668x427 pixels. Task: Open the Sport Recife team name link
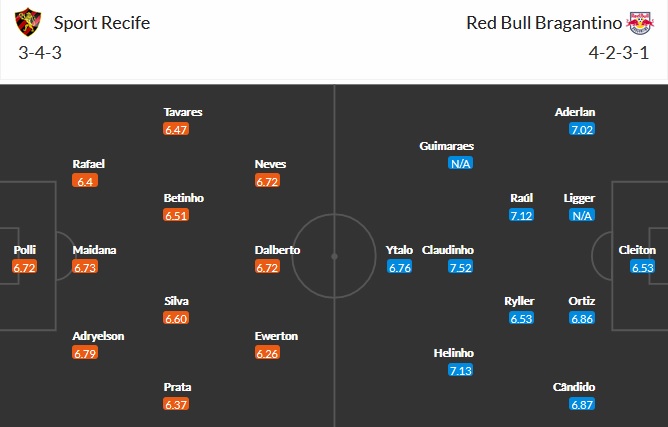click(x=104, y=22)
